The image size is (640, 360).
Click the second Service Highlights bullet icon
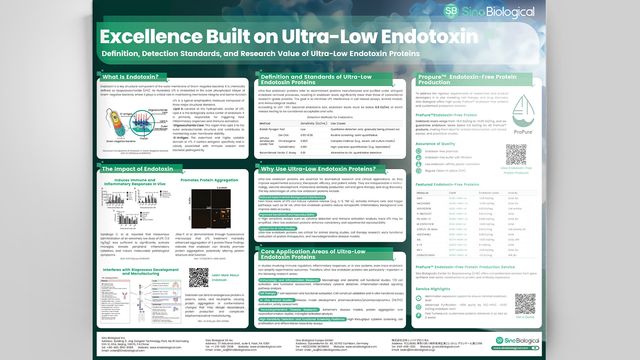coord(418,307)
